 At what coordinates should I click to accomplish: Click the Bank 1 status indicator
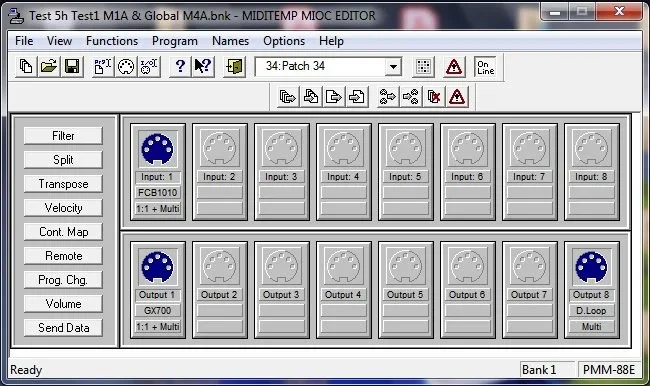(547, 369)
